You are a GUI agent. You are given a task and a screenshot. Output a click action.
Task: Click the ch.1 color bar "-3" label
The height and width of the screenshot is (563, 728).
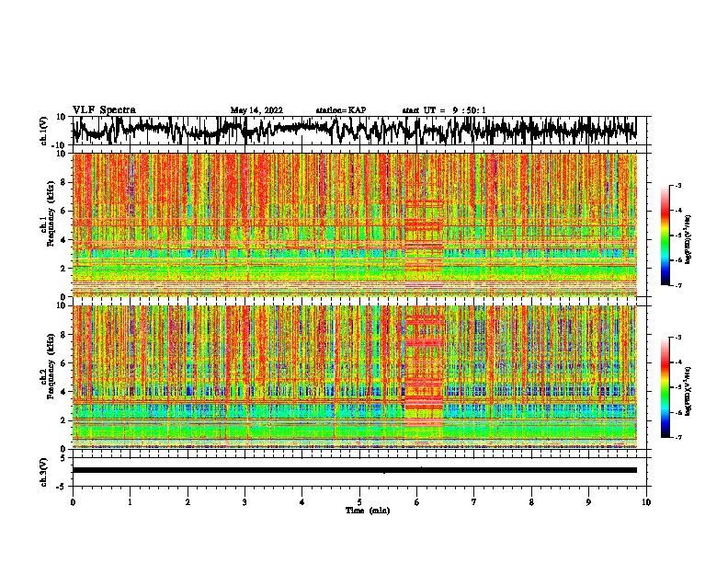point(677,185)
